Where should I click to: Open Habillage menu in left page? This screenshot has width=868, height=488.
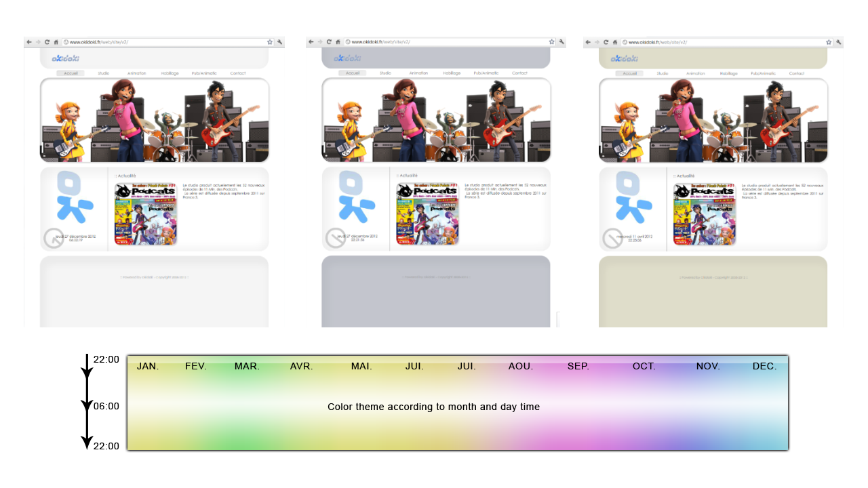[170, 73]
